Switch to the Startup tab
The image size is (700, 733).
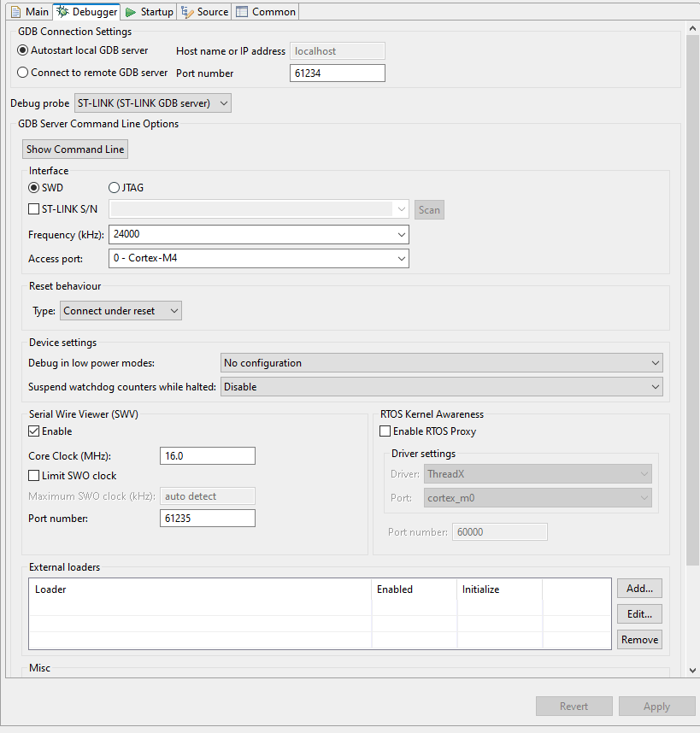click(x=150, y=12)
